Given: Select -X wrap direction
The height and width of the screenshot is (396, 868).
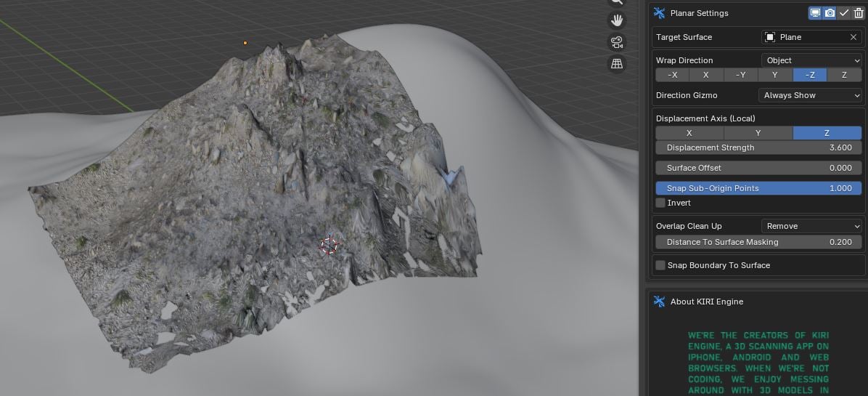Looking at the screenshot, I should click(672, 75).
